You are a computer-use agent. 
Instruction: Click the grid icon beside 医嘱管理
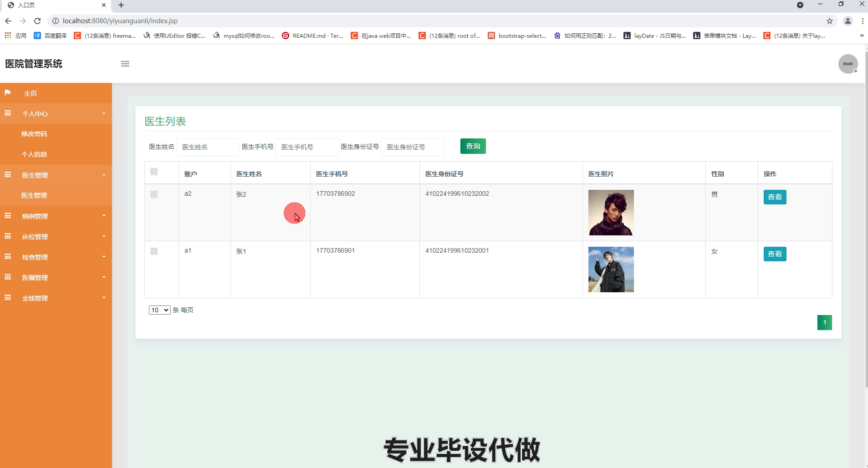(8, 277)
